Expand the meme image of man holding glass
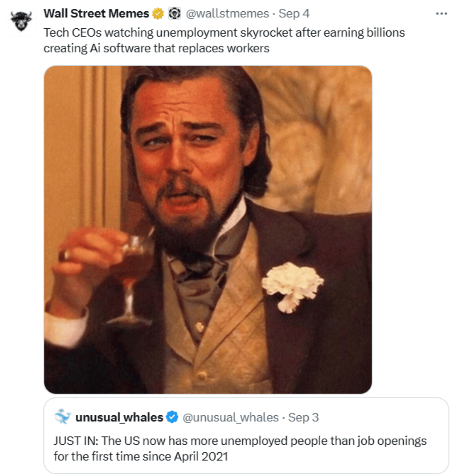462x476 pixels. pos(208,230)
